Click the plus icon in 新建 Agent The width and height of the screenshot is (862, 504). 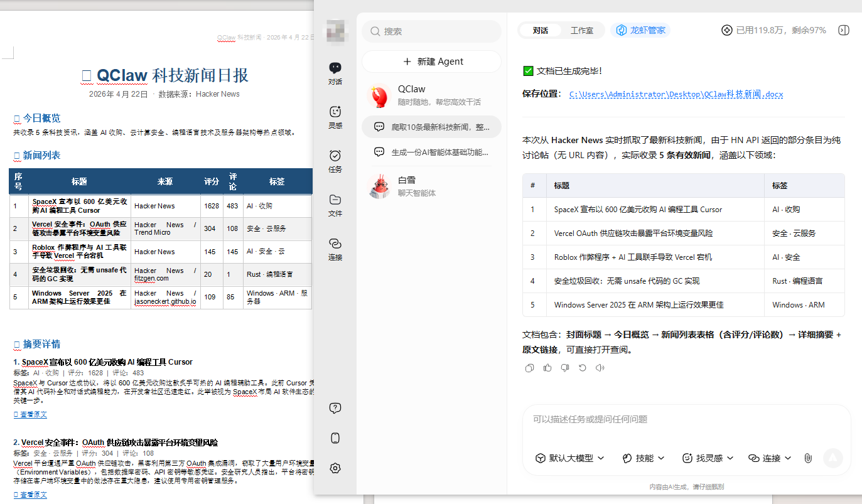(x=407, y=62)
